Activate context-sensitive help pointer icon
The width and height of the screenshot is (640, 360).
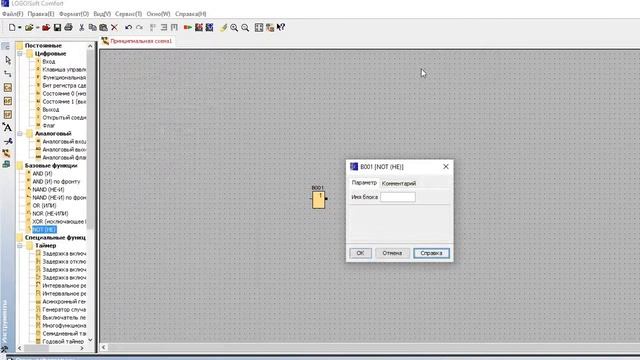[281, 27]
